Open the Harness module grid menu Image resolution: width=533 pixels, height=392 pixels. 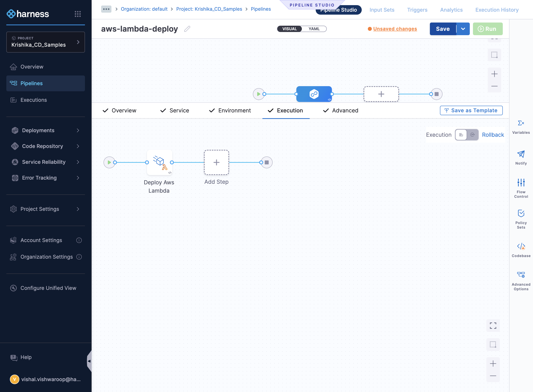point(78,14)
